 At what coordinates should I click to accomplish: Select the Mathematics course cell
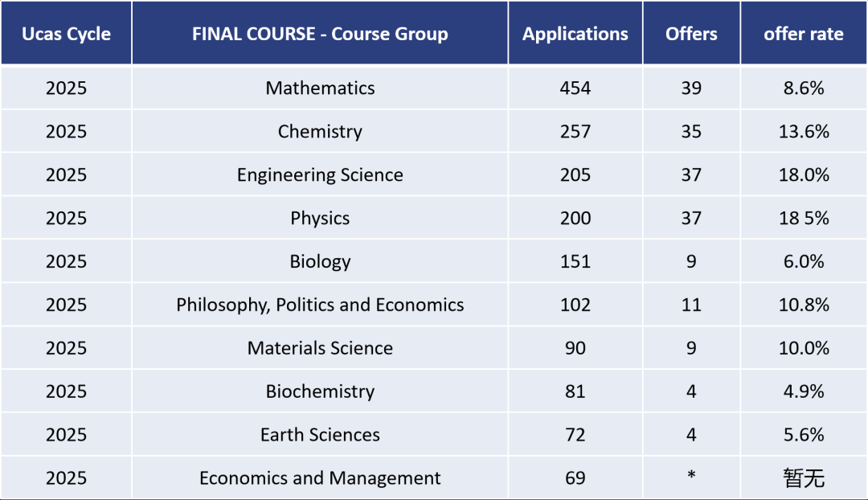(320, 88)
